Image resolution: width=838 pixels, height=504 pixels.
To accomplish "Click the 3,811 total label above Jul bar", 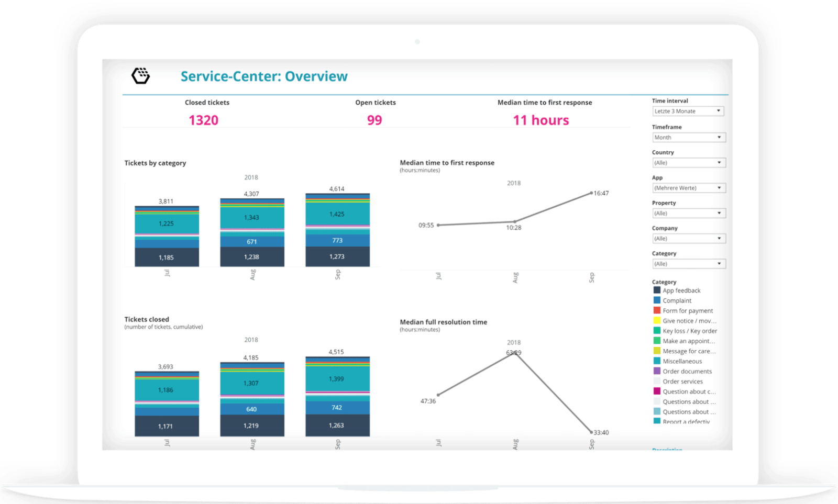I will point(166,201).
